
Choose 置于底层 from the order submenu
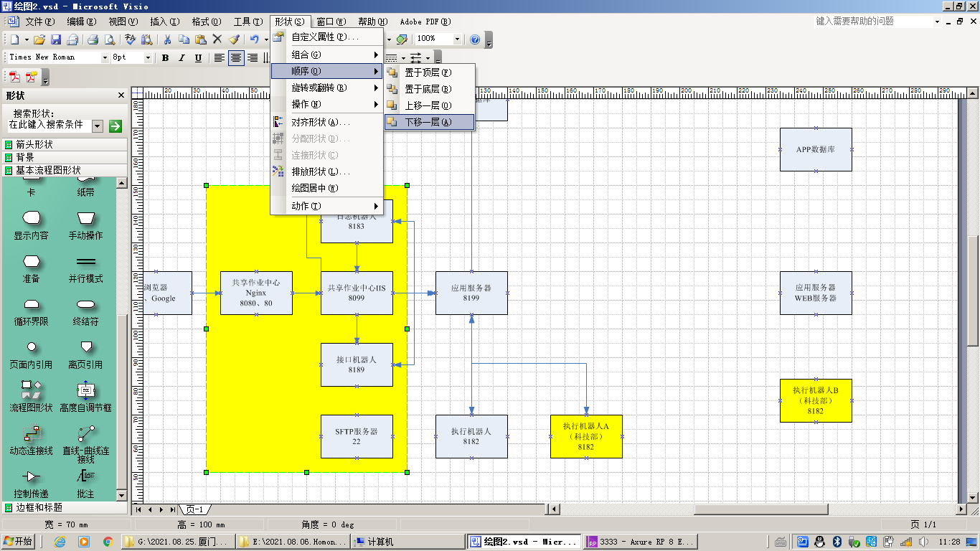pyautogui.click(x=429, y=89)
